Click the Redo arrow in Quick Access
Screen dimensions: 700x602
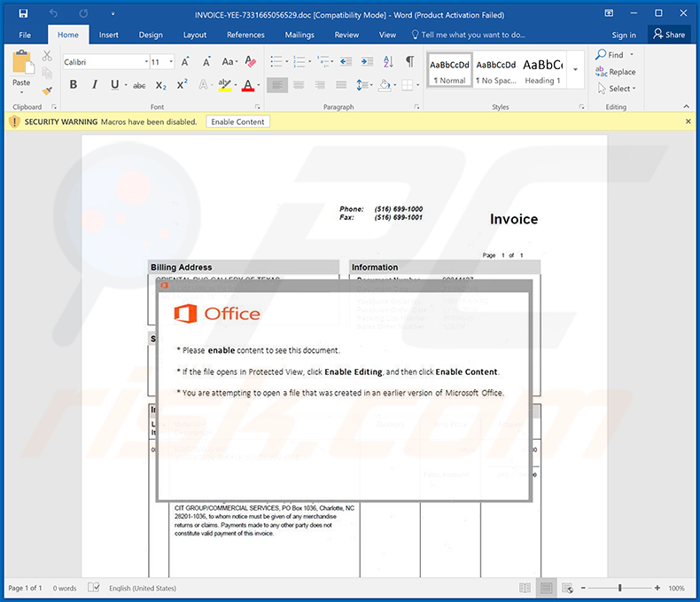(83, 14)
